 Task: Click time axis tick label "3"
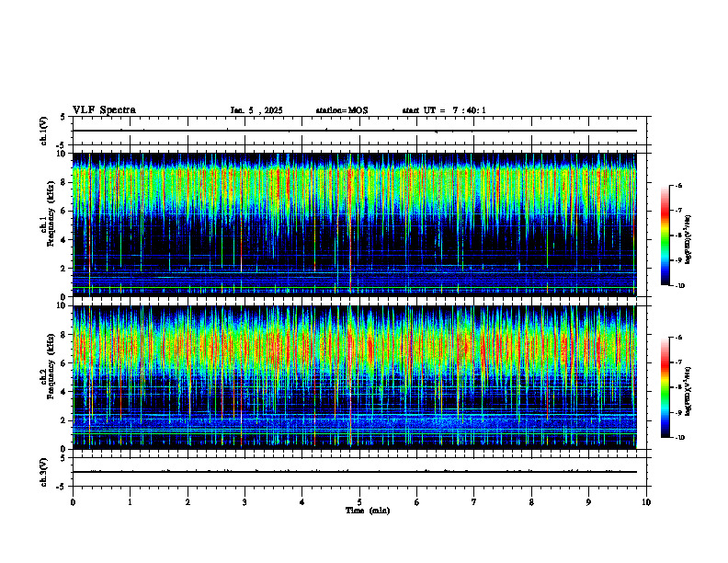[245, 502]
